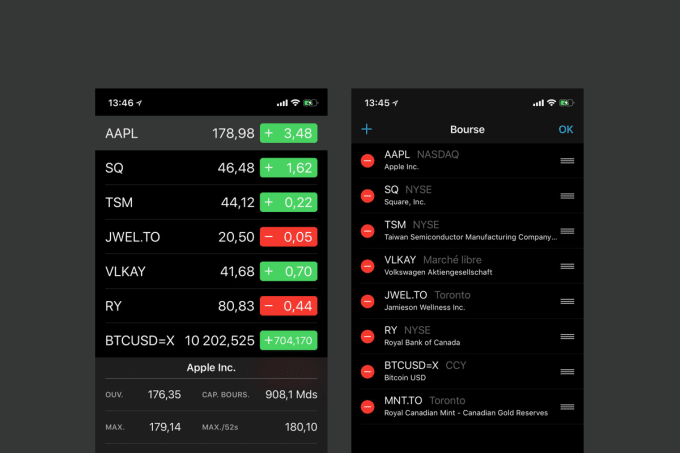Delete VLKAY with its red minus icon
The width and height of the screenshot is (680, 453).
(367, 266)
